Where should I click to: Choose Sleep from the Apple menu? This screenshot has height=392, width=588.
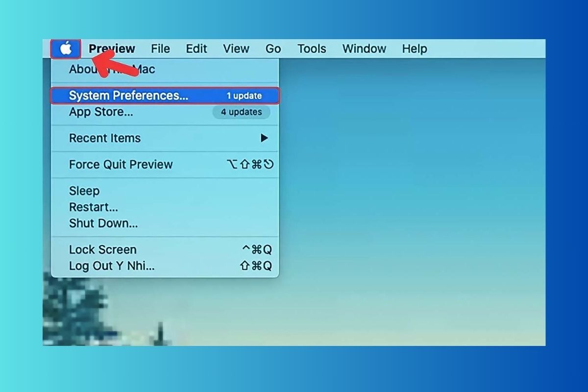pyautogui.click(x=165, y=191)
